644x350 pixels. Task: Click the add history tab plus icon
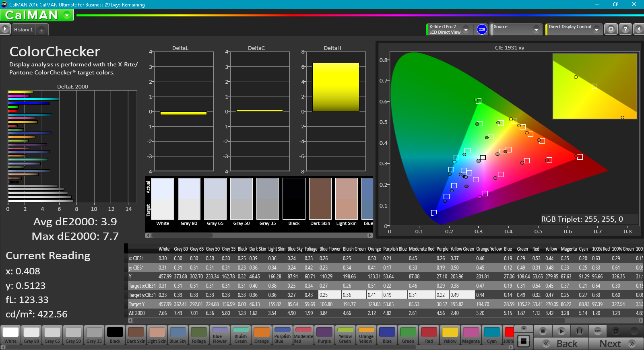[x=41, y=30]
